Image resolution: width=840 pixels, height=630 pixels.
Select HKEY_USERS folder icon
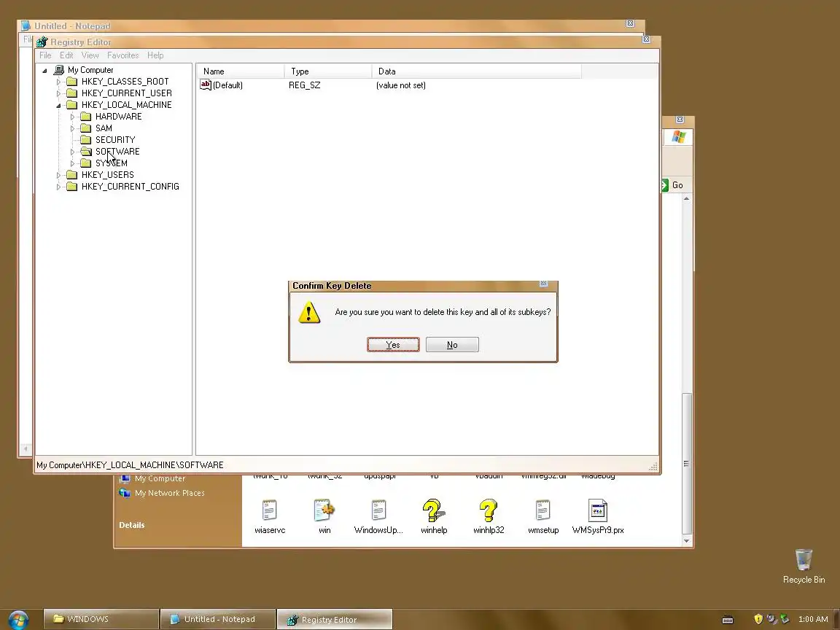[71, 175]
